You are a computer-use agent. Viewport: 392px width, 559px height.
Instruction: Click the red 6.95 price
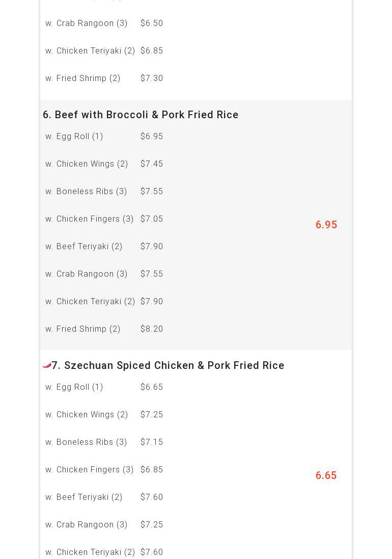click(x=326, y=225)
